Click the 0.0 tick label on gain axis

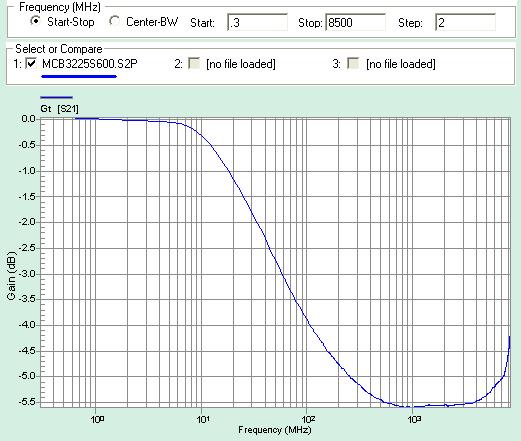[29, 119]
